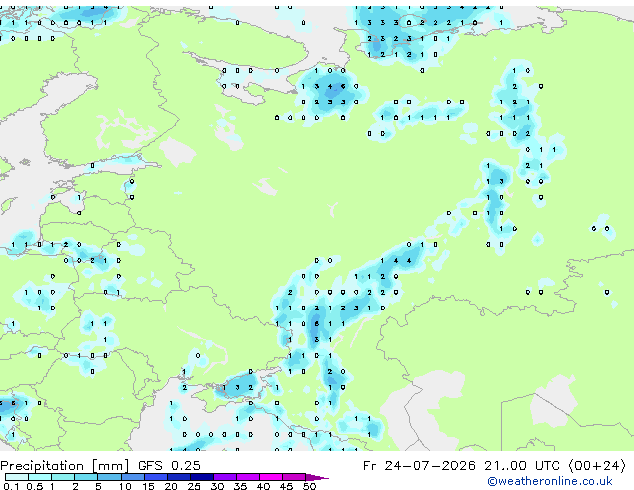Click the 15 to 20 mm legend swatch
Viewport: 634px width, 490px height.
click(156, 477)
